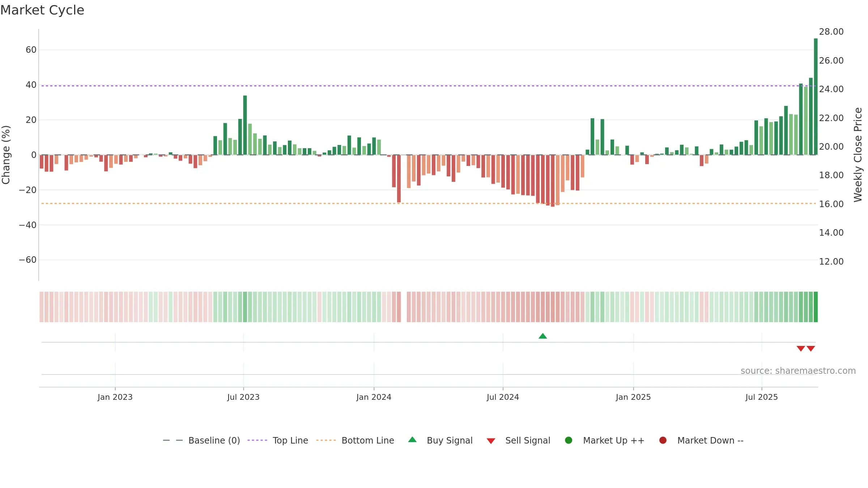Click the −60 tick on change axis
The width and height of the screenshot is (868, 488).
click(x=28, y=260)
